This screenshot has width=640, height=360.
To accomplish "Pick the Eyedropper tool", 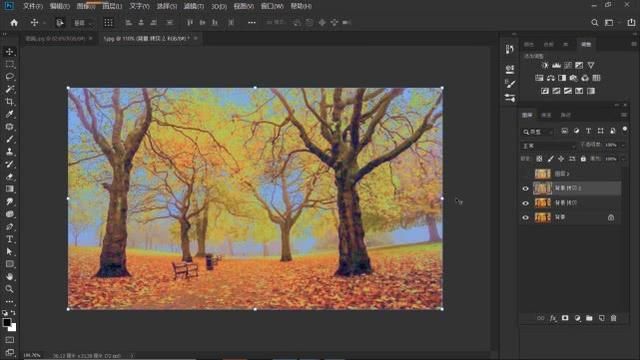I will [10, 114].
